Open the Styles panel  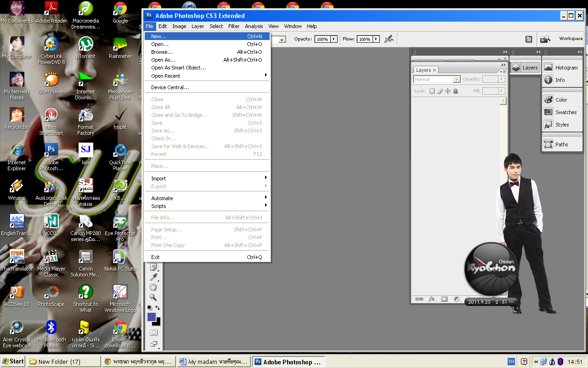point(562,125)
